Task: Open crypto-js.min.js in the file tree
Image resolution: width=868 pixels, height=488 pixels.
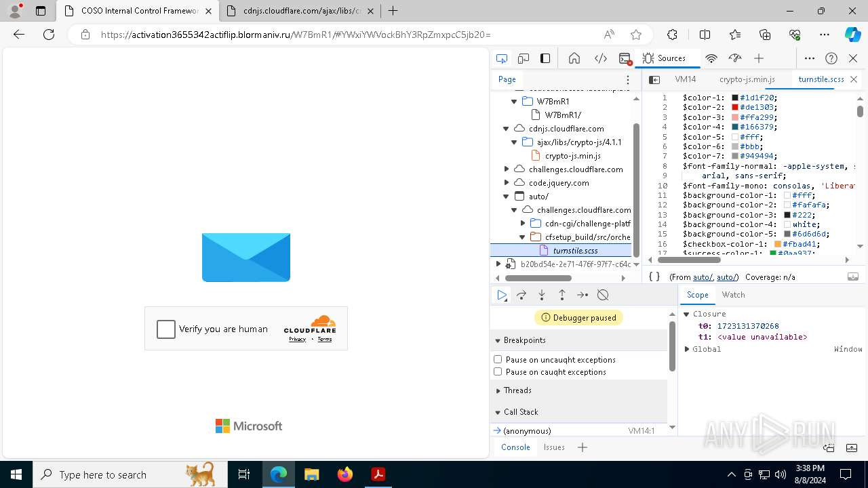Action: 572,156
